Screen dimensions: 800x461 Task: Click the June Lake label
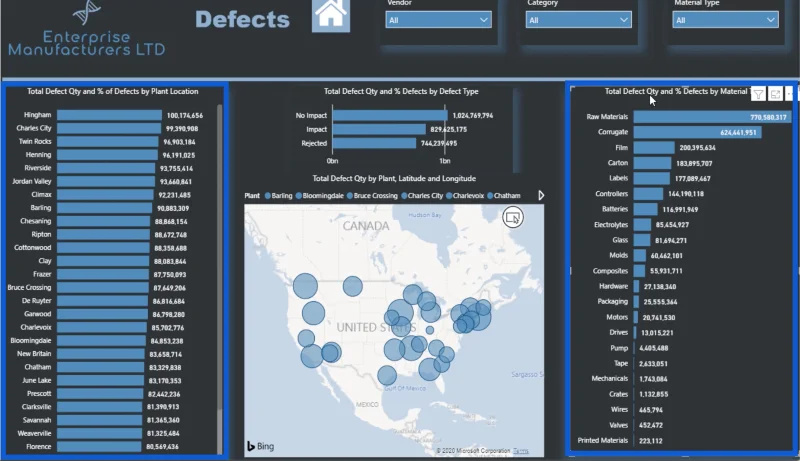pyautogui.click(x=37, y=380)
